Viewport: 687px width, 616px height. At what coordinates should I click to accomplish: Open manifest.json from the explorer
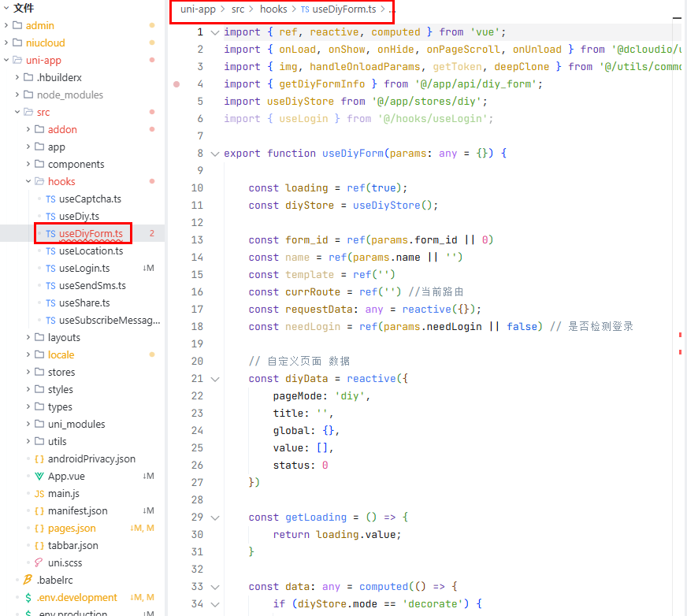(x=77, y=510)
